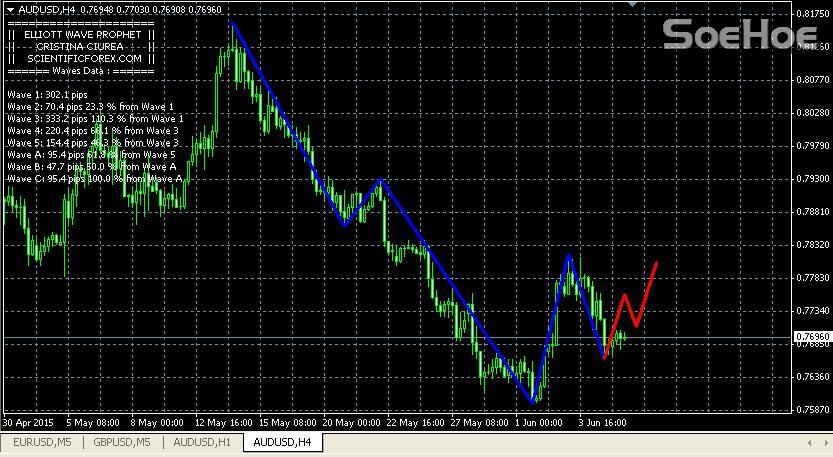Click the 0.76360 price scale label
The width and height of the screenshot is (833, 457).
[813, 377]
